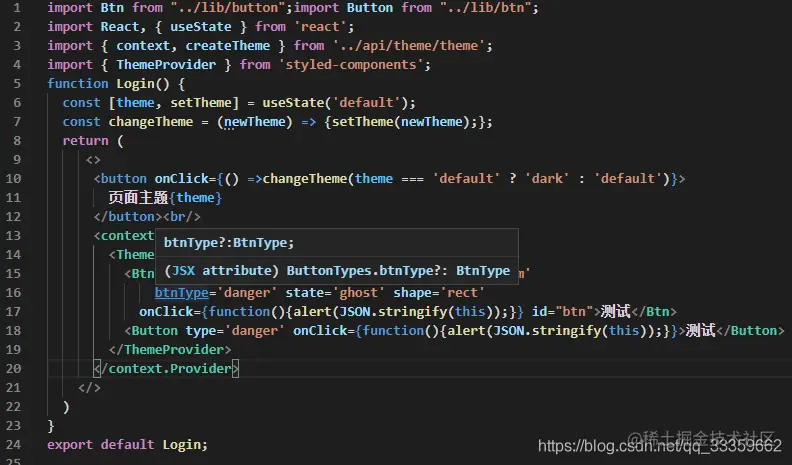The height and width of the screenshot is (465, 792).
Task: Click the 页面主题 text on line 11
Action: coord(138,197)
